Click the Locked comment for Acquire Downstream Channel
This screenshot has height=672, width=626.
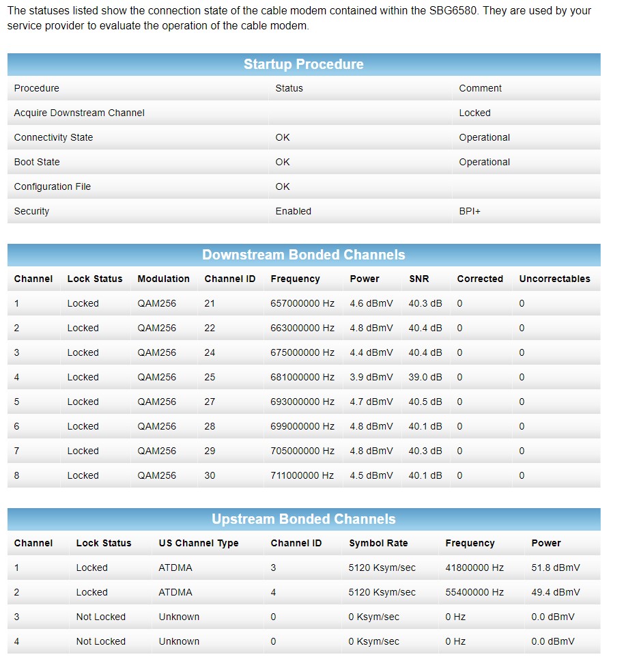474,113
